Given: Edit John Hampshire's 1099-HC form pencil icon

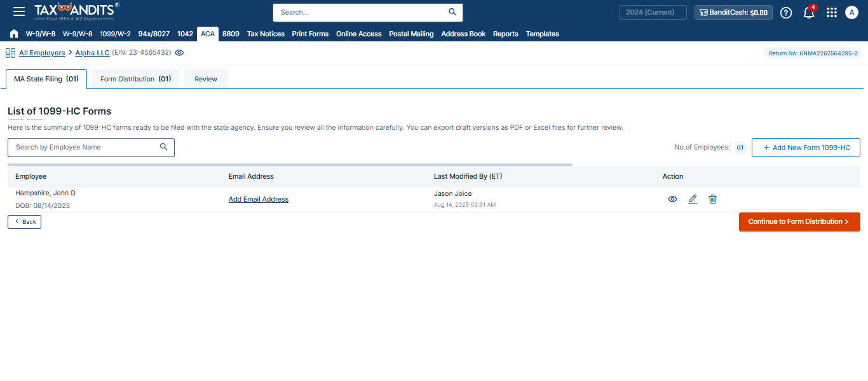Looking at the screenshot, I should point(693,199).
